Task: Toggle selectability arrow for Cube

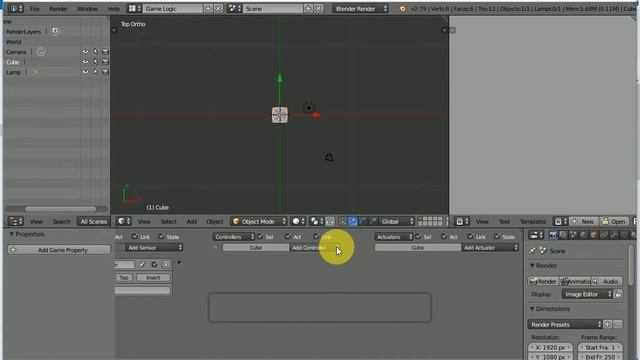Action: [x=96, y=62]
